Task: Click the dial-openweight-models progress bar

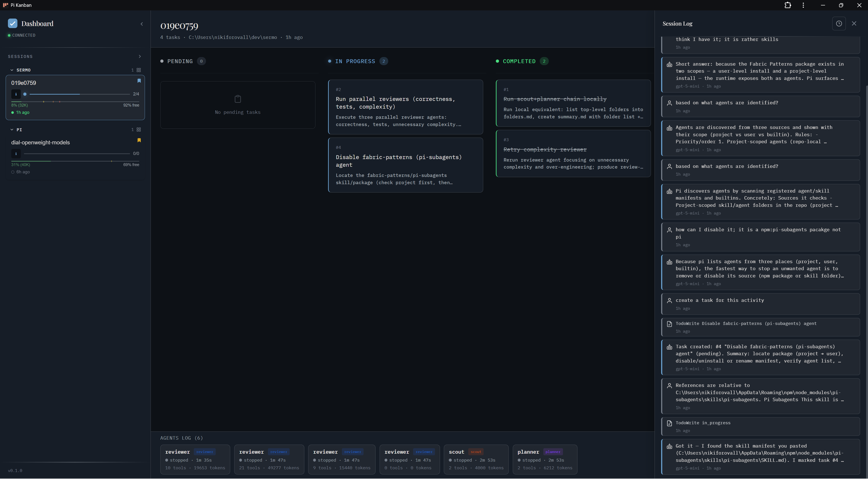Action: (x=77, y=154)
